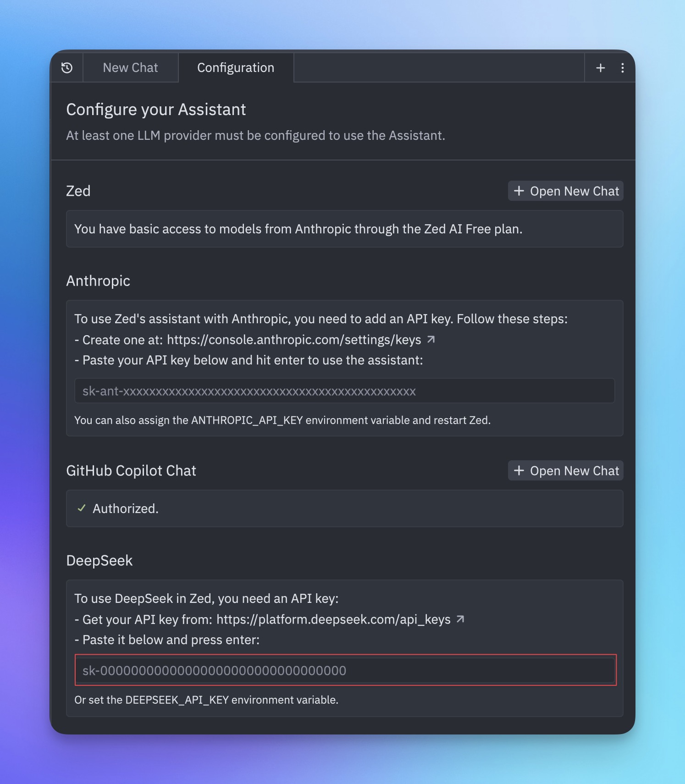Click the external link arrow beside the DeepSeek URL

pos(460,619)
